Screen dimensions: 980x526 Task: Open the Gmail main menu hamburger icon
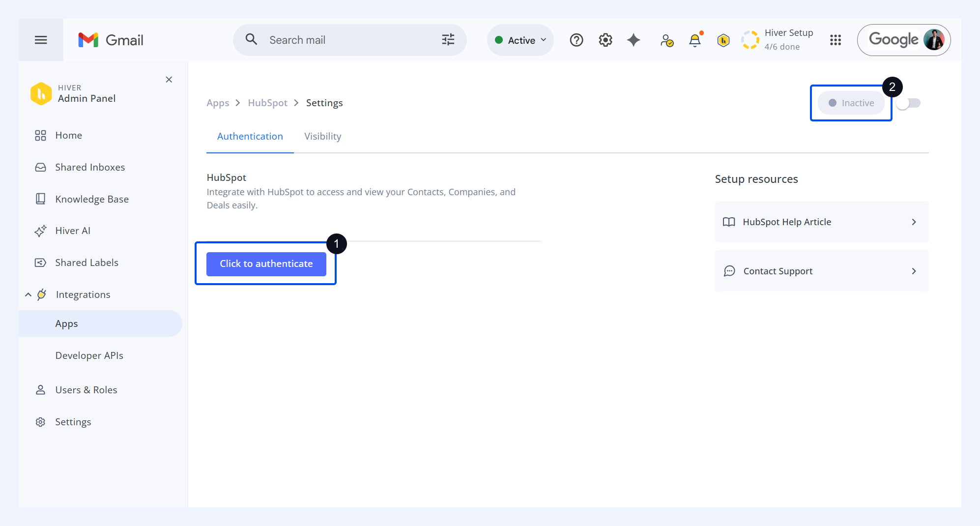coord(41,40)
